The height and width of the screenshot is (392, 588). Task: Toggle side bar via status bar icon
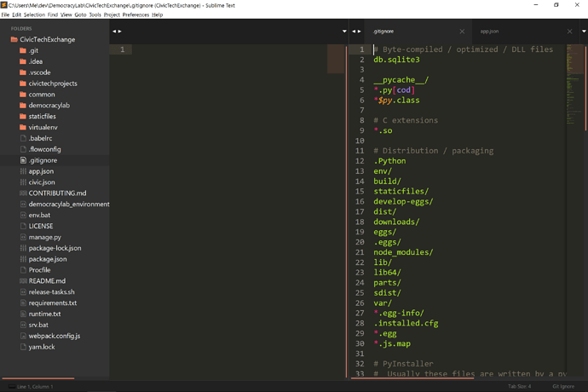[12, 387]
